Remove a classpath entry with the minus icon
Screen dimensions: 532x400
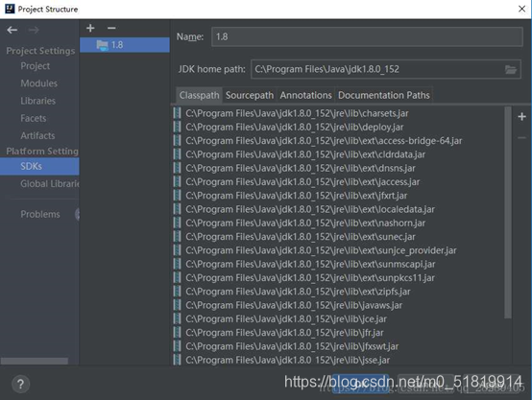(521, 137)
